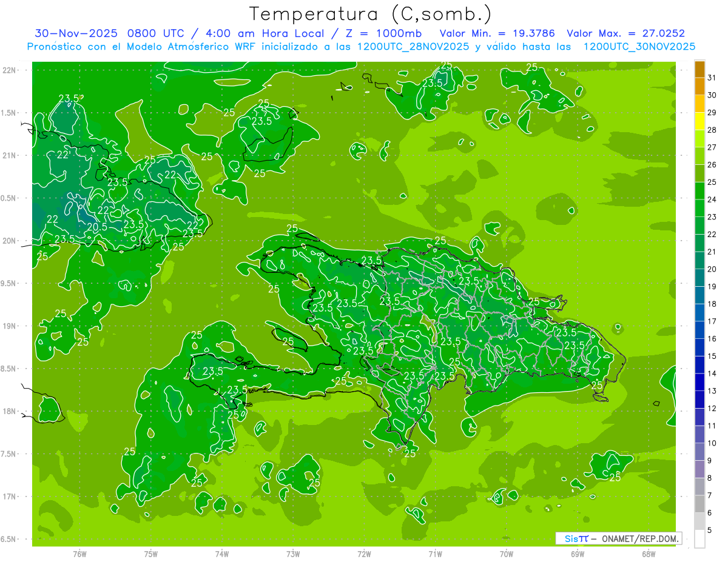Click the dark blue swatch between 13 and 14

click(699, 382)
